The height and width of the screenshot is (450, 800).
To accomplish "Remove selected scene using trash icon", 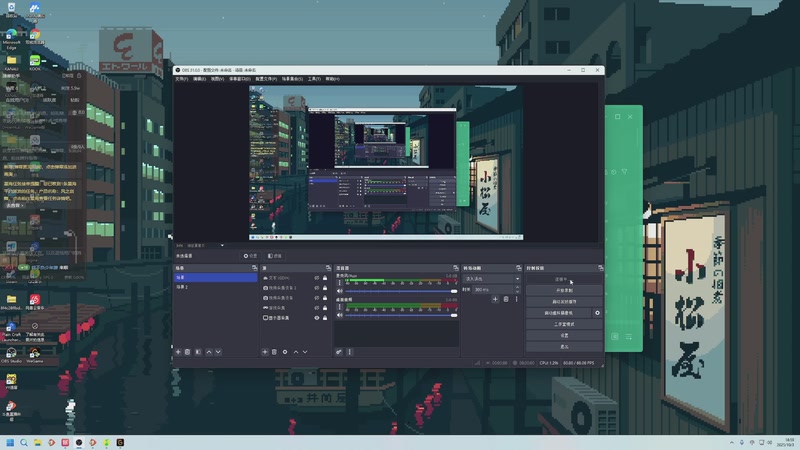I will [188, 352].
